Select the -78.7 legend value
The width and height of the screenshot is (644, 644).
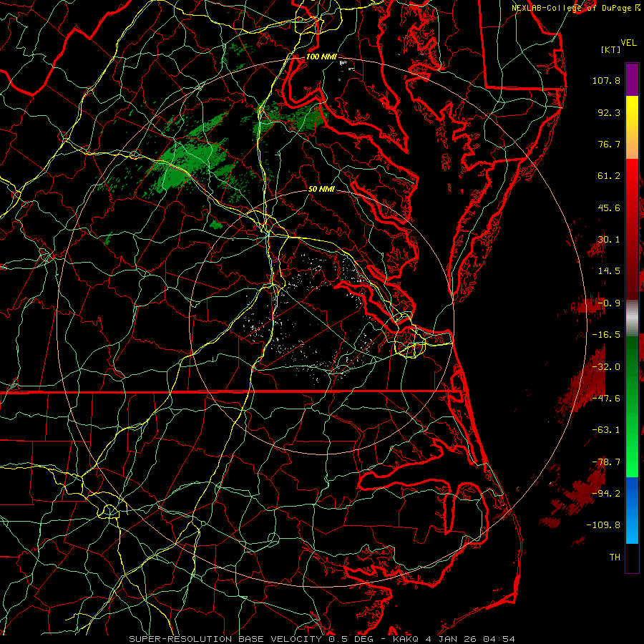(606, 462)
